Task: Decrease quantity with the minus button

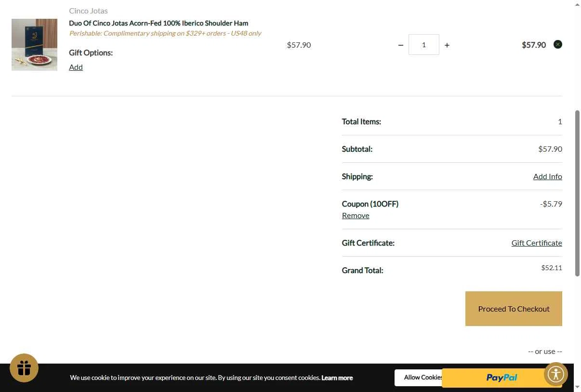Action: tap(401, 45)
